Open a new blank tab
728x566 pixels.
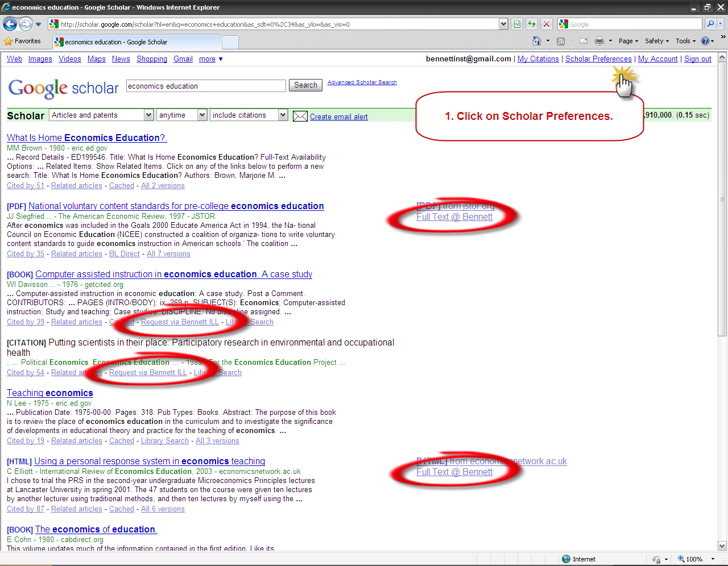230,42
